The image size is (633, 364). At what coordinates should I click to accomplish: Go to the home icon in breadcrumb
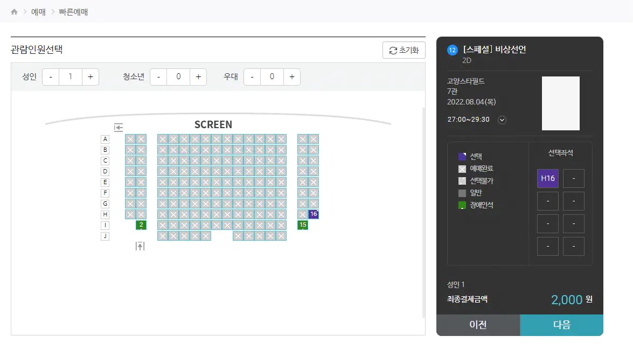[x=14, y=12]
